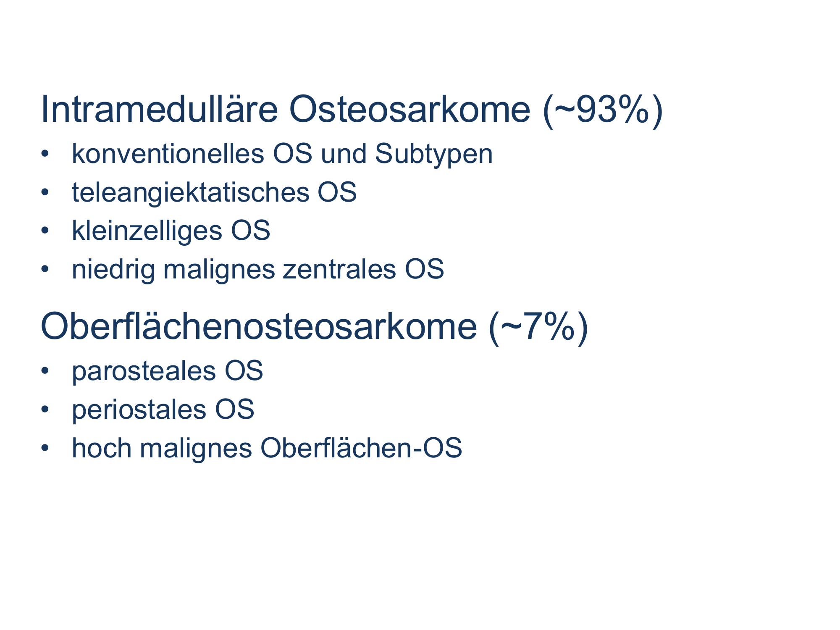This screenshot has height=630, width=840.
Task: Click the bullet point before 'parosteales OS'
Action: click(x=45, y=371)
